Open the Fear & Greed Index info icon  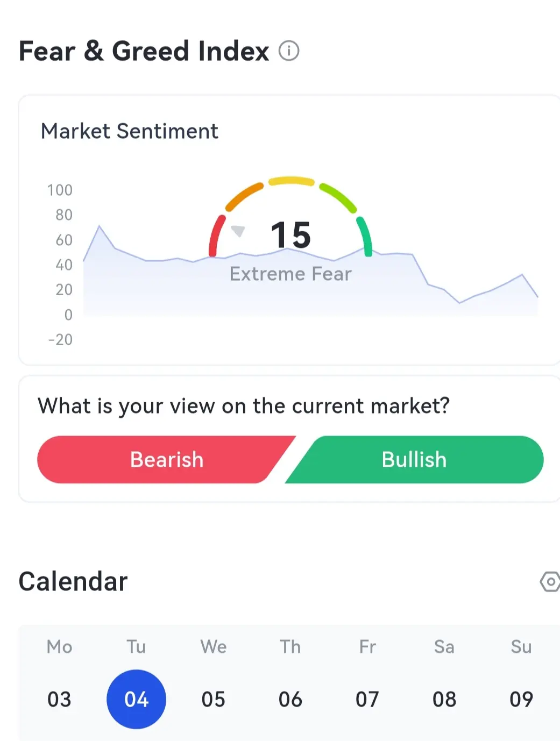coord(289,51)
